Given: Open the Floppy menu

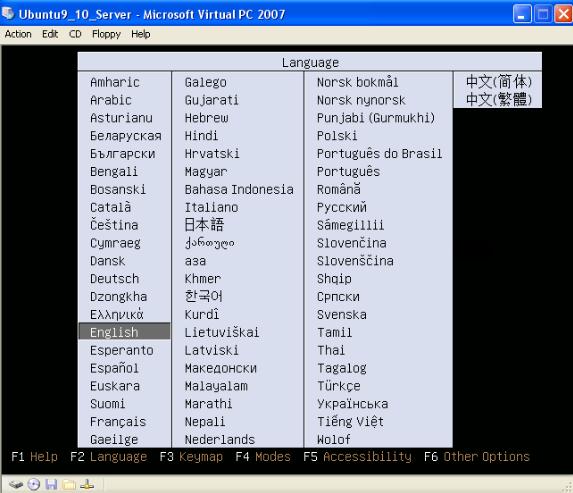Looking at the screenshot, I should pyautogui.click(x=106, y=34).
